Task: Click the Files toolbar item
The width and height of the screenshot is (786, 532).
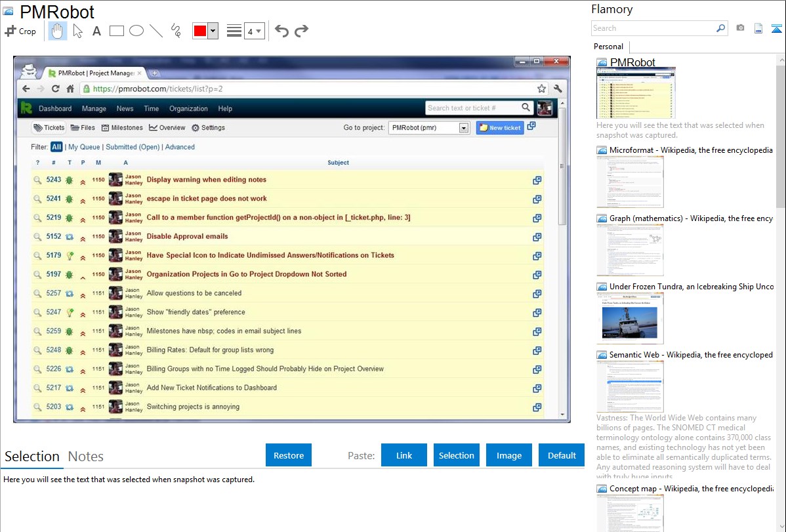Action: point(83,128)
